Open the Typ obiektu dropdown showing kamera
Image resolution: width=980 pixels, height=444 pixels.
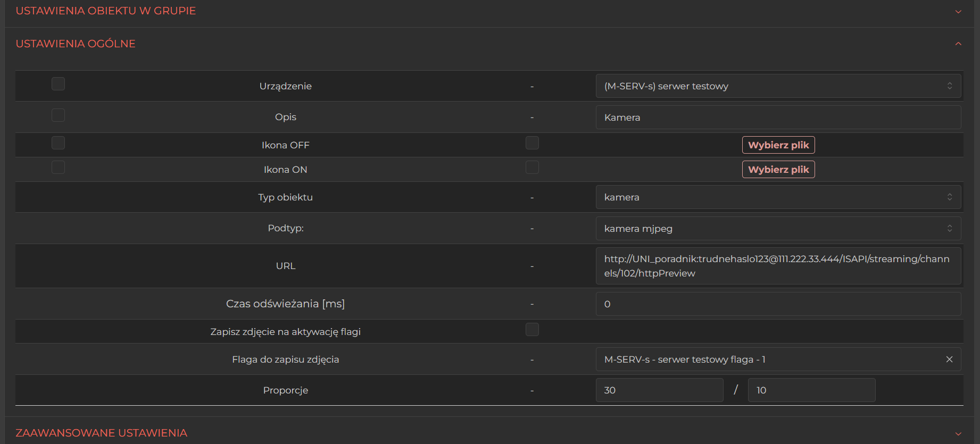[778, 197]
